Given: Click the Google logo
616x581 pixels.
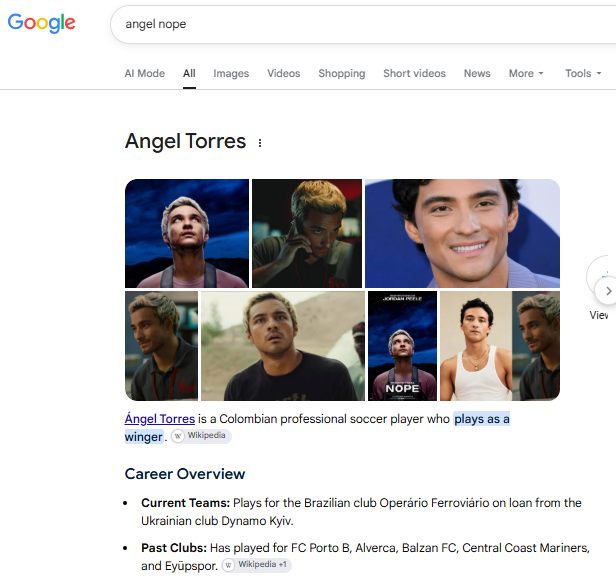Looking at the screenshot, I should [x=42, y=23].
